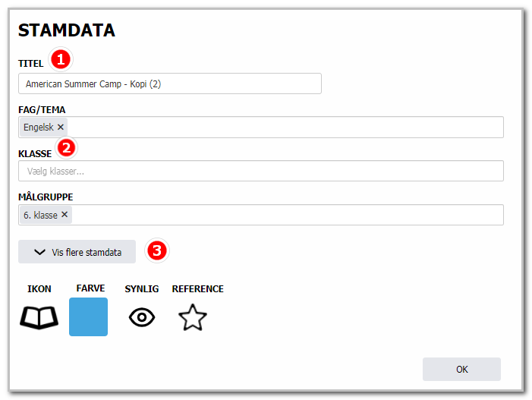The height and width of the screenshot is (400, 532).
Task: Select the 6. klasse target group tag
Action: tap(40, 215)
